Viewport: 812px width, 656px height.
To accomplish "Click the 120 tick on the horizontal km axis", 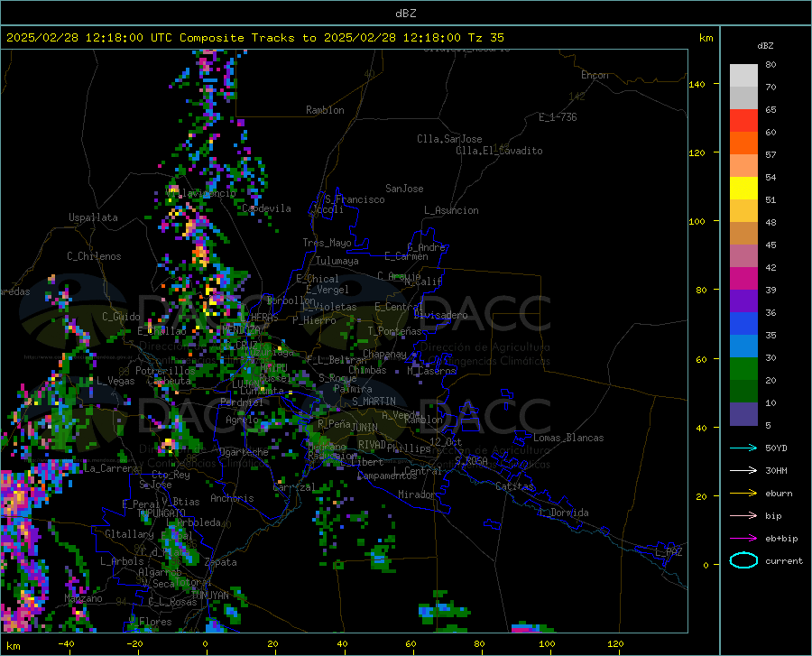I will coord(615,643).
